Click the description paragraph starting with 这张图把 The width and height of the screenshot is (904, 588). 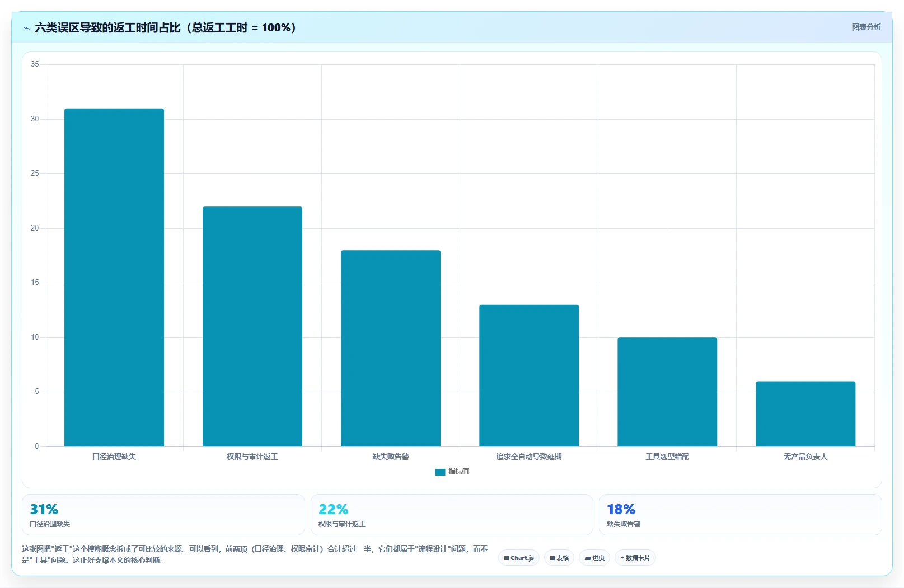click(x=255, y=554)
